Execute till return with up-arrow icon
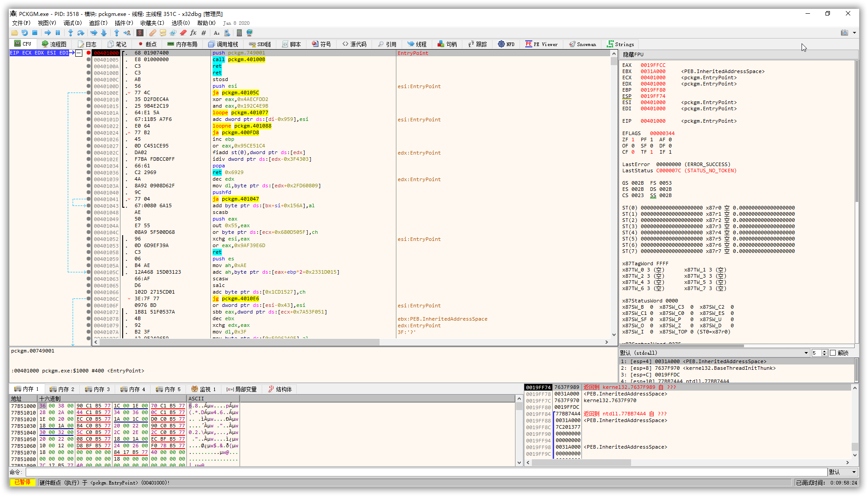This screenshot has height=496, width=868. (116, 33)
